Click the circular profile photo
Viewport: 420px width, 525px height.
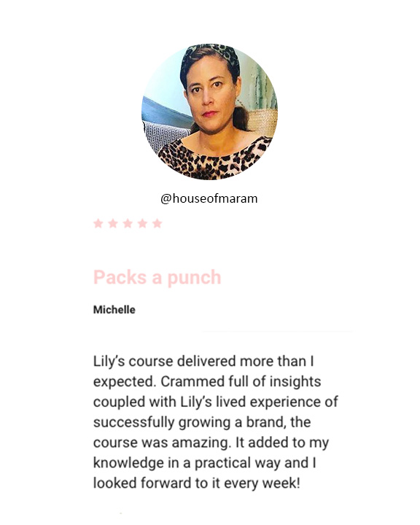[210, 112]
